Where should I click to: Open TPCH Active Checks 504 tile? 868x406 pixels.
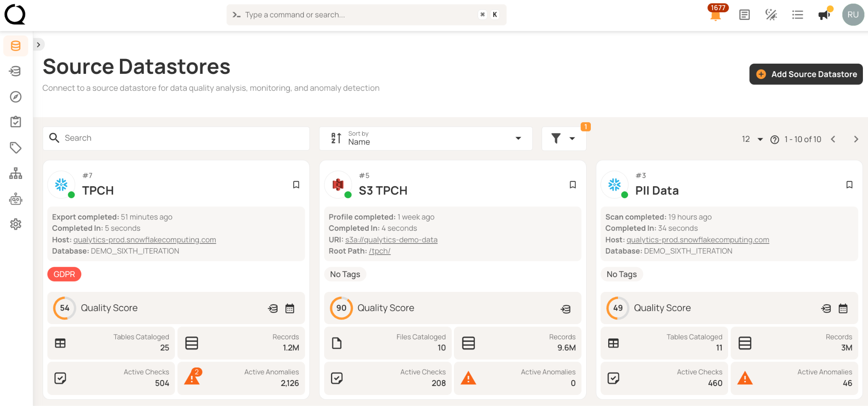pyautogui.click(x=111, y=378)
